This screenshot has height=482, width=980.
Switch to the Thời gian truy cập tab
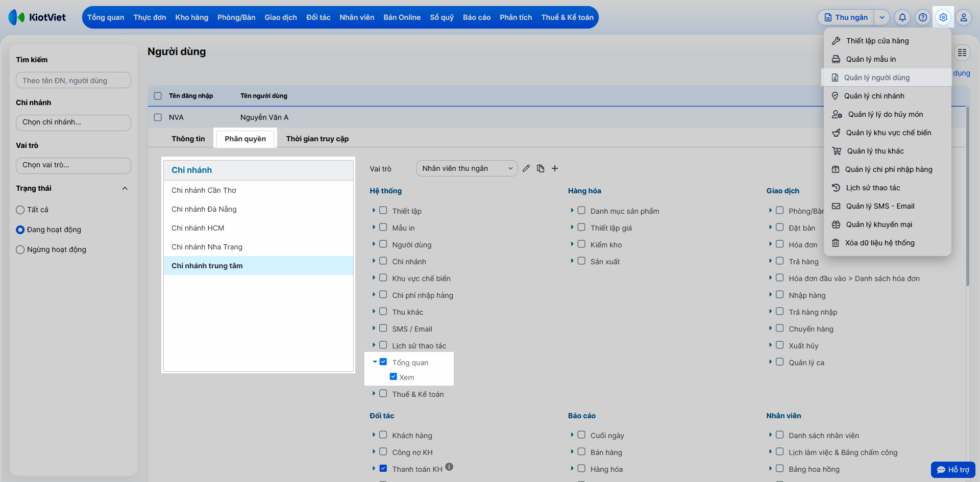317,139
